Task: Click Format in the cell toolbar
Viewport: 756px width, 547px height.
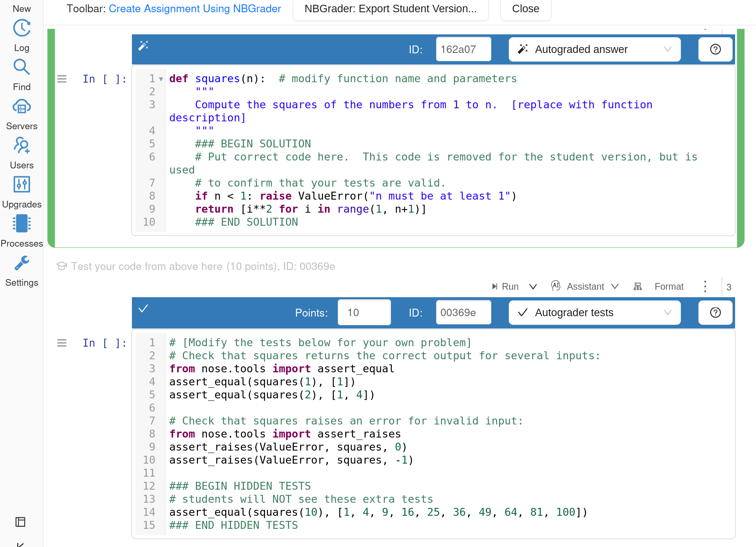Action: [668, 287]
